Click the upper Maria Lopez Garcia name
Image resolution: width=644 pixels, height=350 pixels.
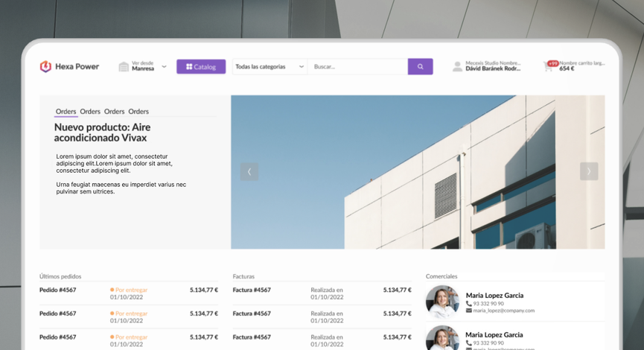pos(494,296)
